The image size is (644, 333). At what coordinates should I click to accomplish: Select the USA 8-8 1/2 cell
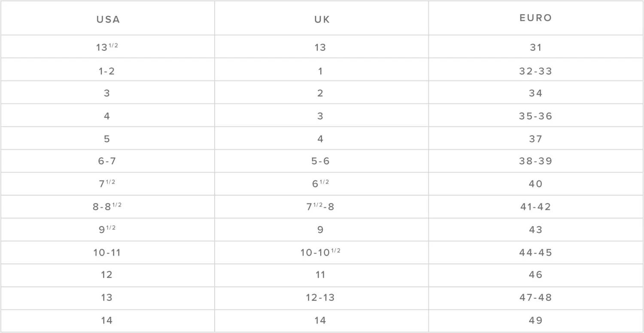107,206
